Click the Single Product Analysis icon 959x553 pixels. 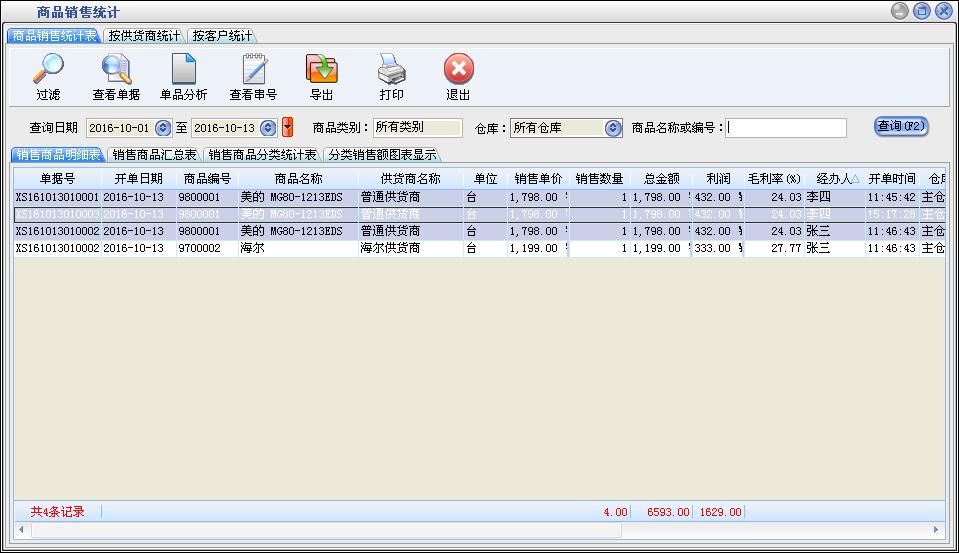point(184,70)
